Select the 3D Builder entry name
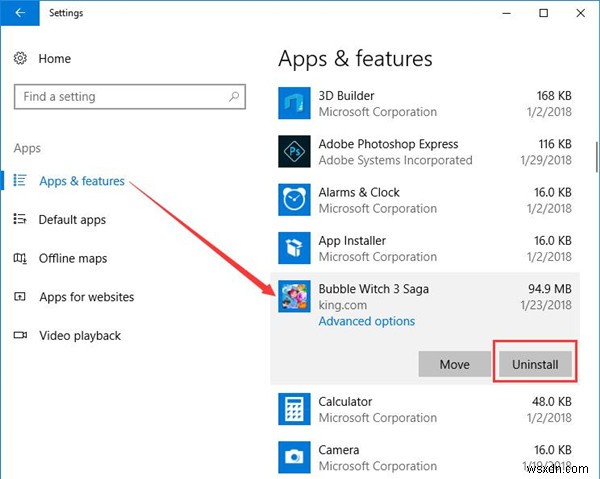Viewport: 600px width, 479px height. (x=346, y=96)
